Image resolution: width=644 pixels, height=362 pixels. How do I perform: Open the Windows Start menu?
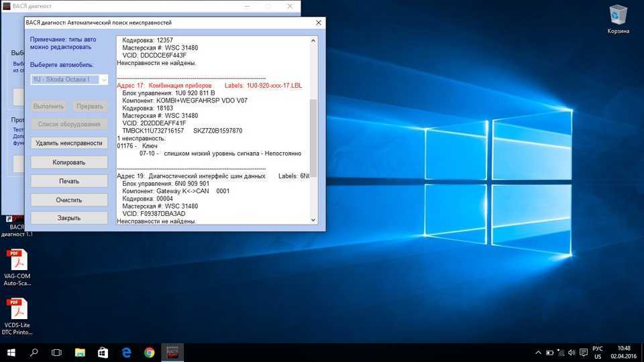point(11,352)
